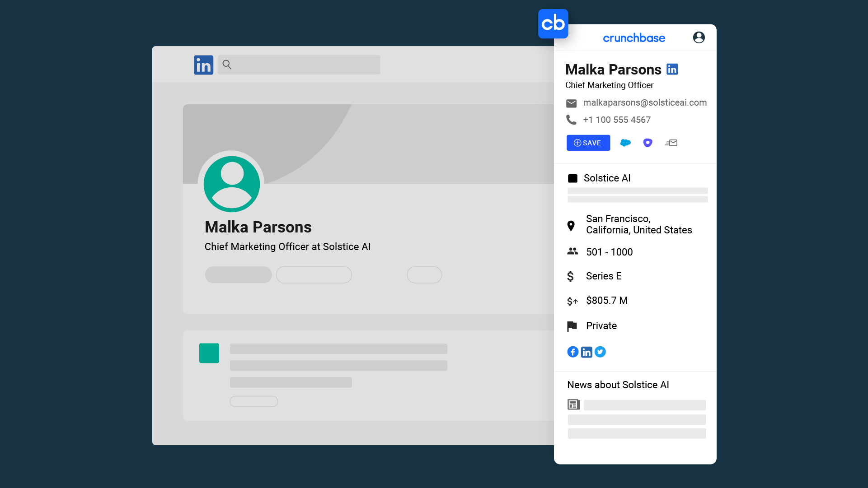Click the news article icon
This screenshot has width=868, height=488.
[x=574, y=404]
